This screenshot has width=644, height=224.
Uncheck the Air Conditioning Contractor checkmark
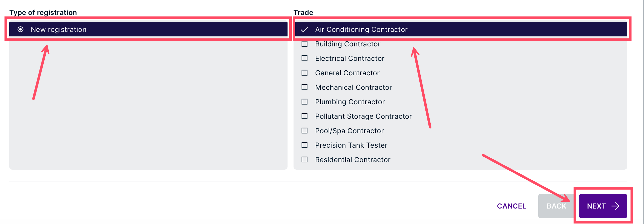[304, 29]
